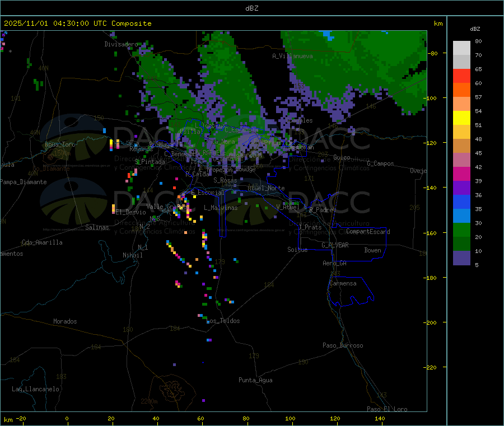This screenshot has height=426, width=504.
Task: Select the Lag.Llancanelo label
Action: click(35, 389)
